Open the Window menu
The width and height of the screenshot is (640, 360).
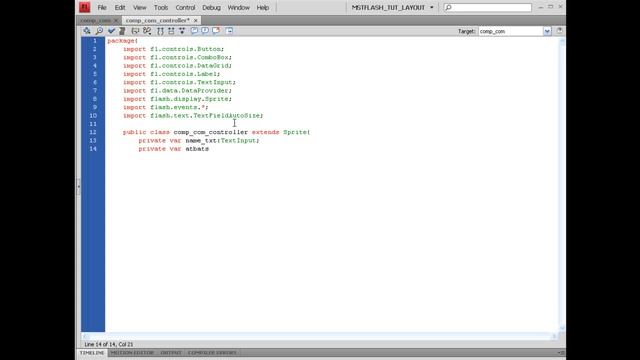coord(238,7)
